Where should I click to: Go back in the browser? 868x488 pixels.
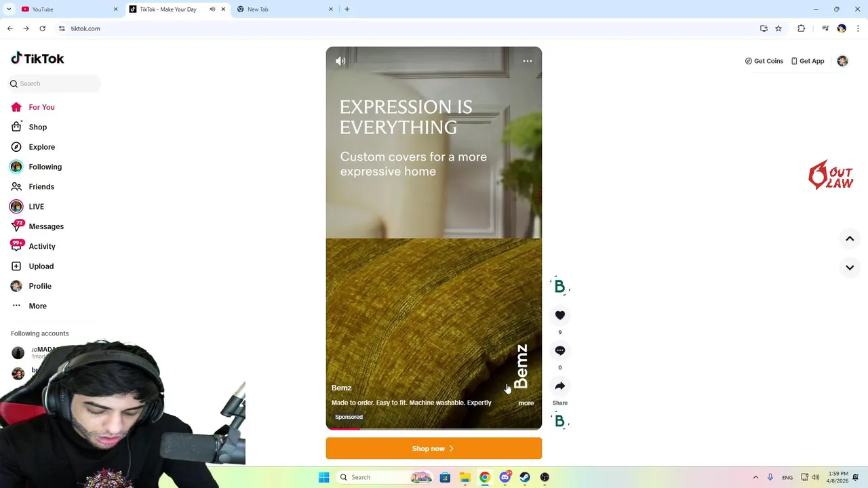tap(9, 28)
